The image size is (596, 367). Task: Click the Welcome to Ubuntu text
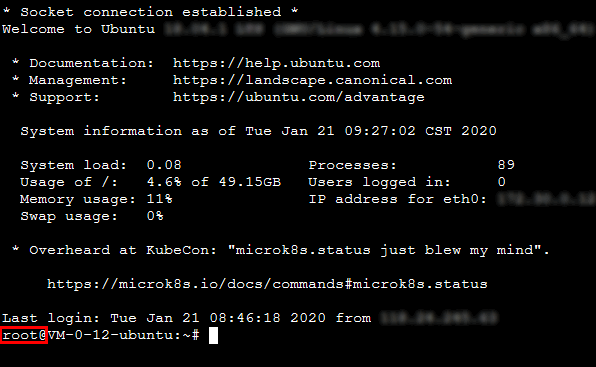pos(79,29)
